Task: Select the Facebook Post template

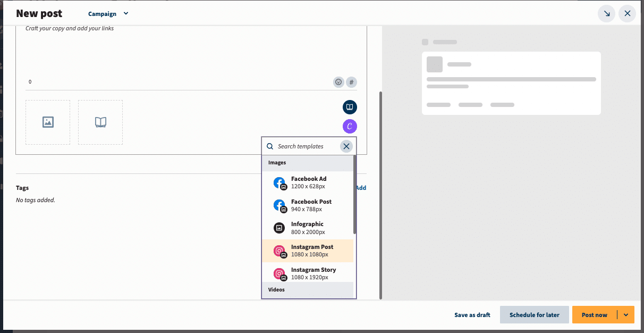Action: [311, 205]
